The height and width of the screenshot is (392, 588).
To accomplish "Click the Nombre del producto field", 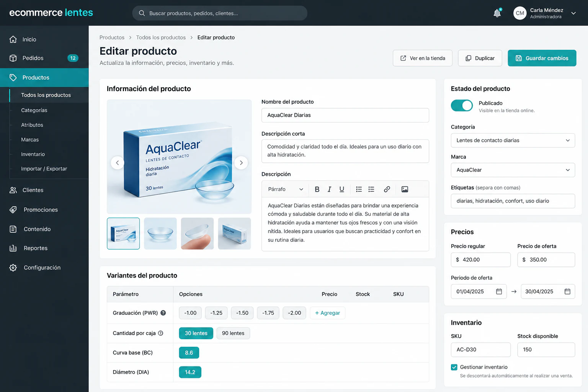I will [345, 115].
